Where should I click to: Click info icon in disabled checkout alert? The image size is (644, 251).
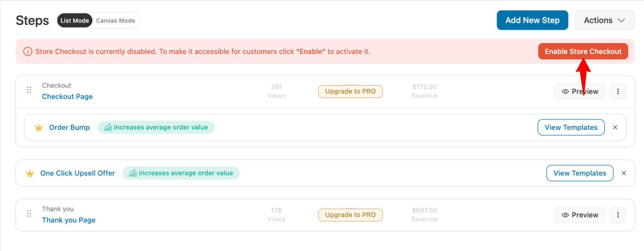(x=28, y=52)
